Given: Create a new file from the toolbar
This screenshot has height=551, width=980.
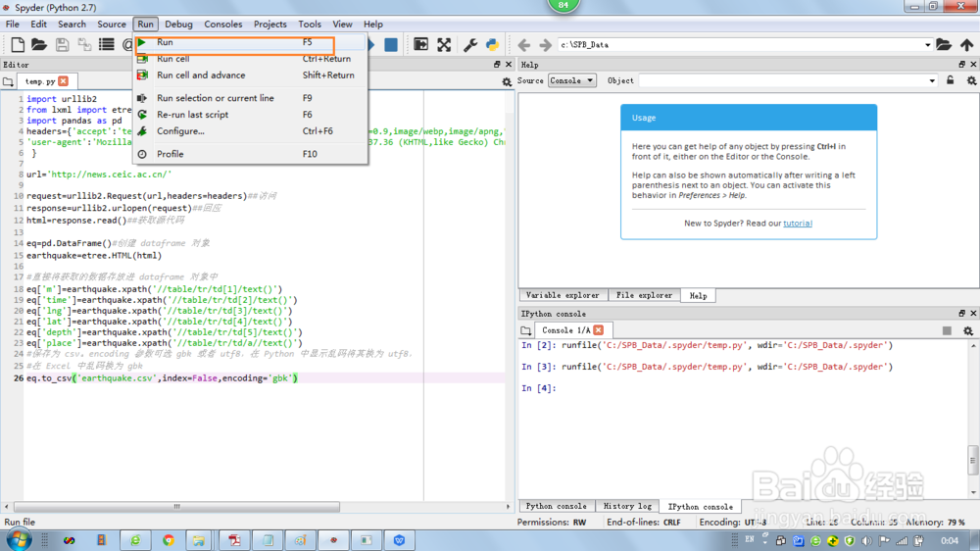Looking at the screenshot, I should 18,44.
